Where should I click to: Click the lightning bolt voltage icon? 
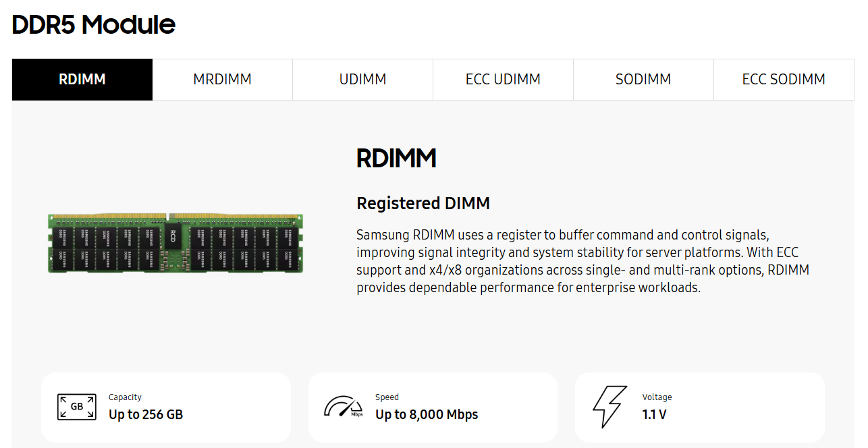point(609,408)
